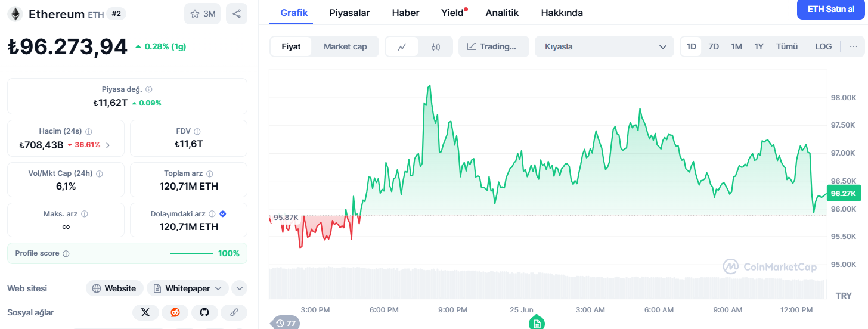The width and height of the screenshot is (868, 329).
Task: Open the Website link
Action: point(114,288)
